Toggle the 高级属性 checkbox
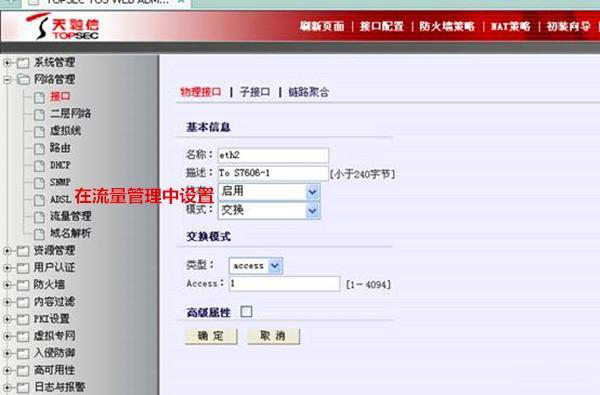The image size is (600, 395). (246, 312)
